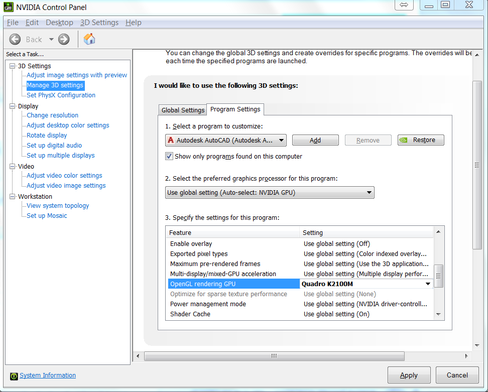
Task: Open Rotate display task
Action: point(47,135)
